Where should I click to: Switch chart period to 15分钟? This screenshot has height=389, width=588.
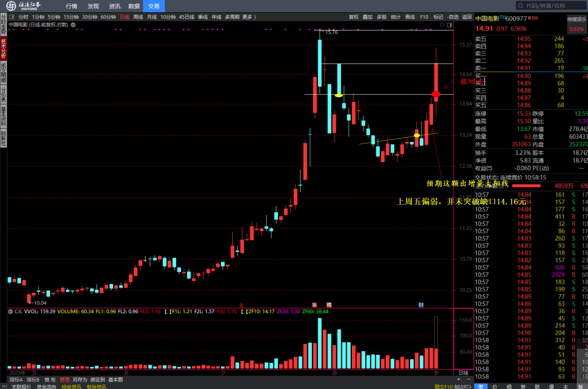[71, 17]
